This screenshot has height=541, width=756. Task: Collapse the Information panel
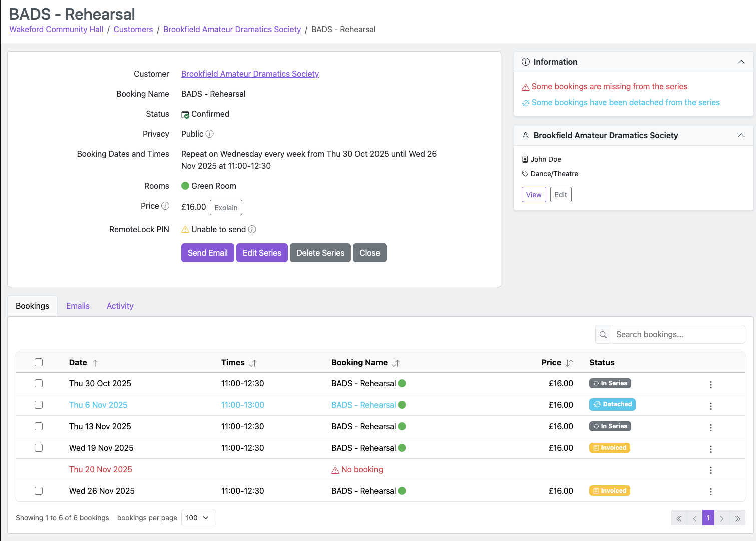click(741, 62)
